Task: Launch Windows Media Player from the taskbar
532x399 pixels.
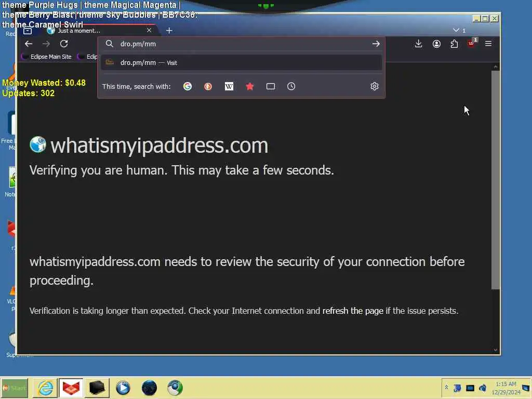Action: [123, 388]
